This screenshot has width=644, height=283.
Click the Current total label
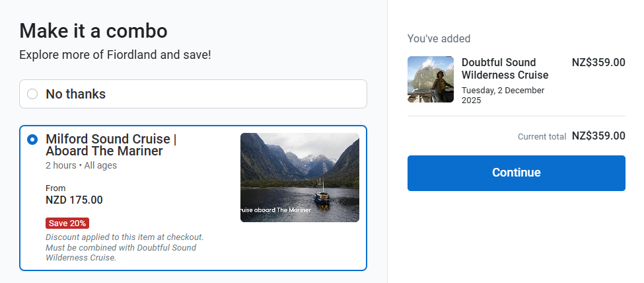542,137
